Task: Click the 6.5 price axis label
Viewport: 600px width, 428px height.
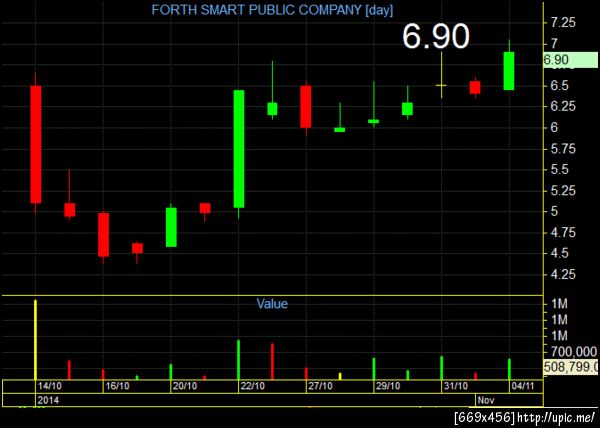Action: [559, 85]
